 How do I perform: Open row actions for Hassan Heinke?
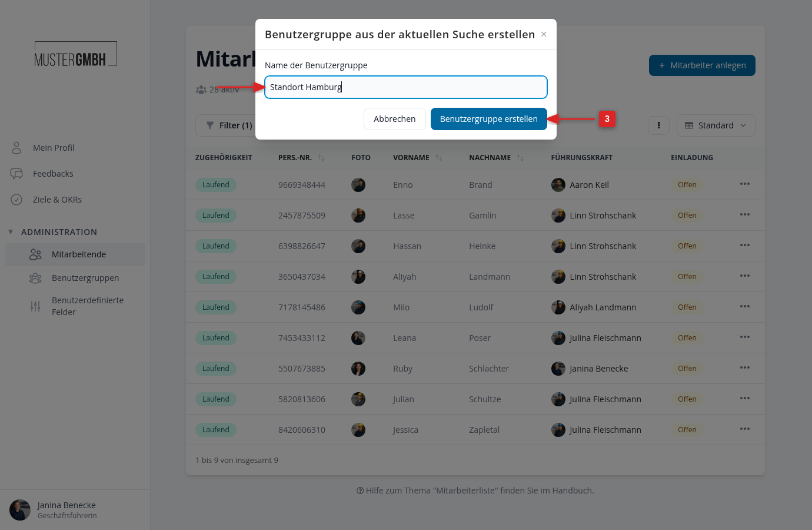tap(745, 246)
